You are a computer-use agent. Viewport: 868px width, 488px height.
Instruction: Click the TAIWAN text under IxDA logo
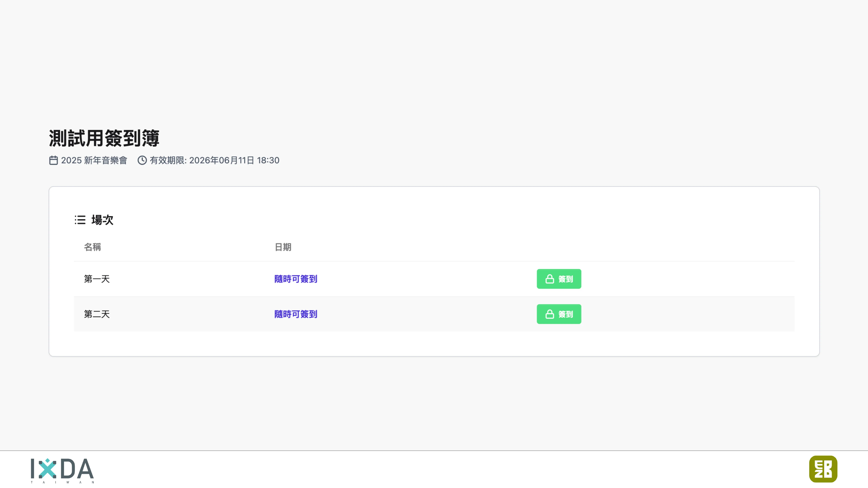pos(62,482)
